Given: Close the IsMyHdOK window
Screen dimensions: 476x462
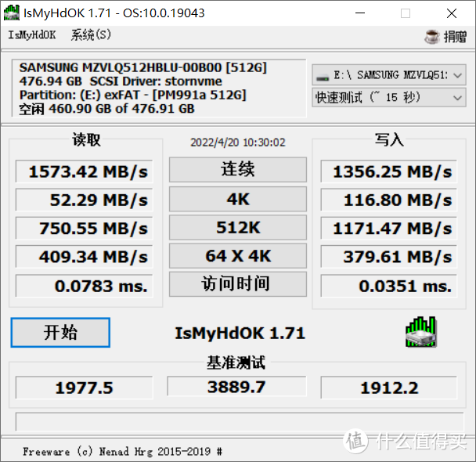Looking at the screenshot, I should (x=452, y=13).
